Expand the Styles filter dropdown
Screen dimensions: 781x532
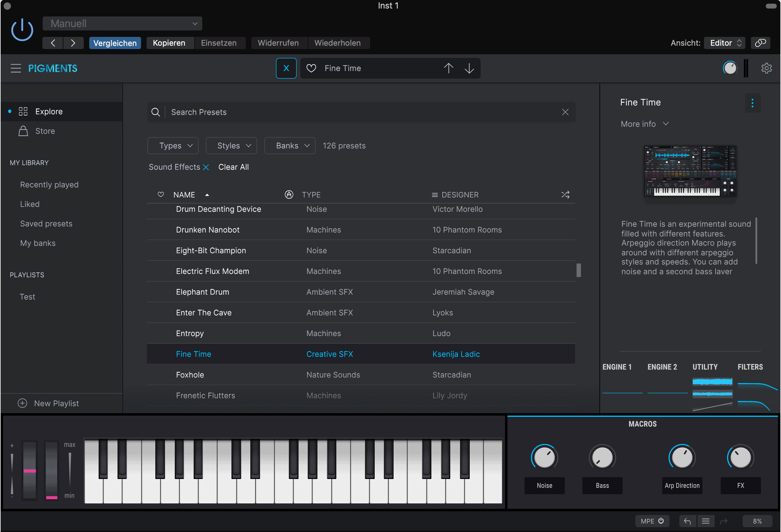tap(231, 146)
